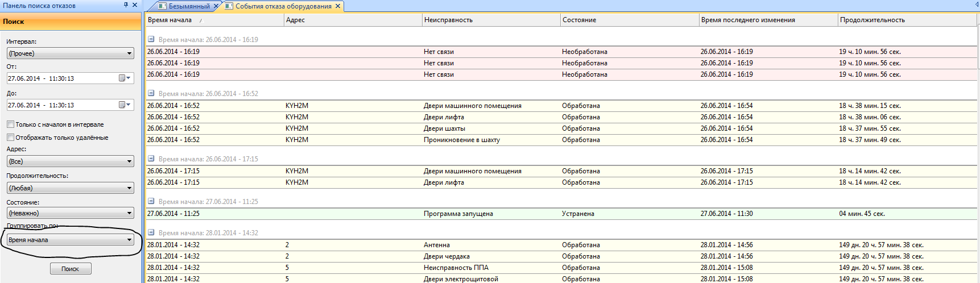Open the Интервал dropdown
Screen dimensions: 980x283
point(129,53)
